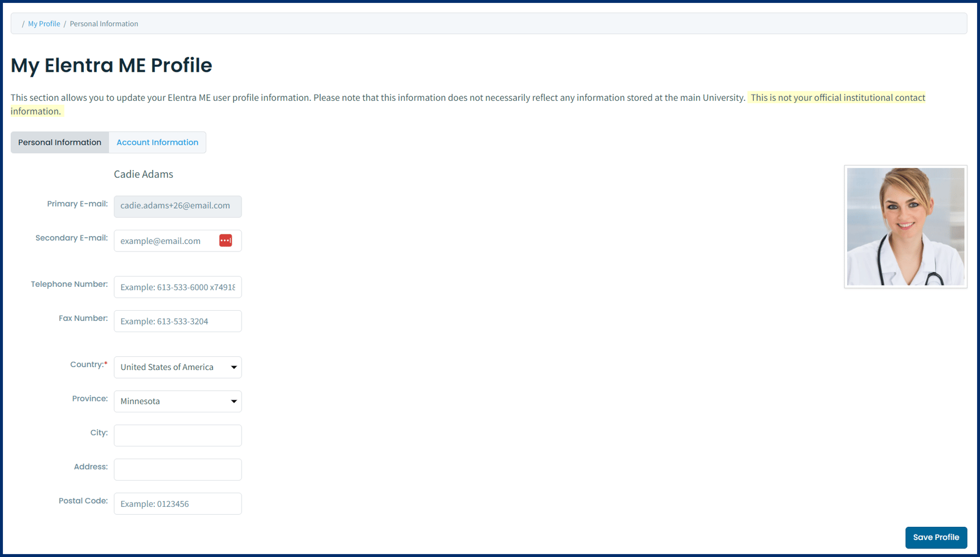Click the Postal Code entry box
Image resolution: width=980 pixels, height=557 pixels.
tap(177, 503)
